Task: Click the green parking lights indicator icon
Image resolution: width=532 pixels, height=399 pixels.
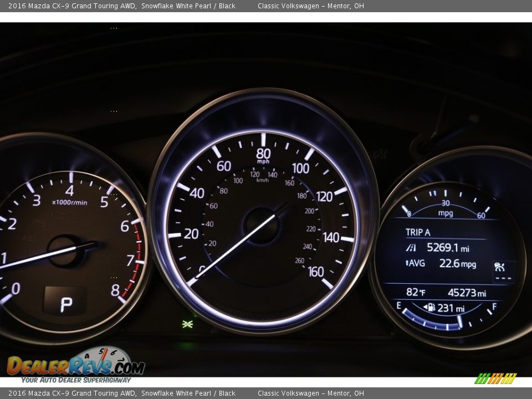Action: (188, 324)
